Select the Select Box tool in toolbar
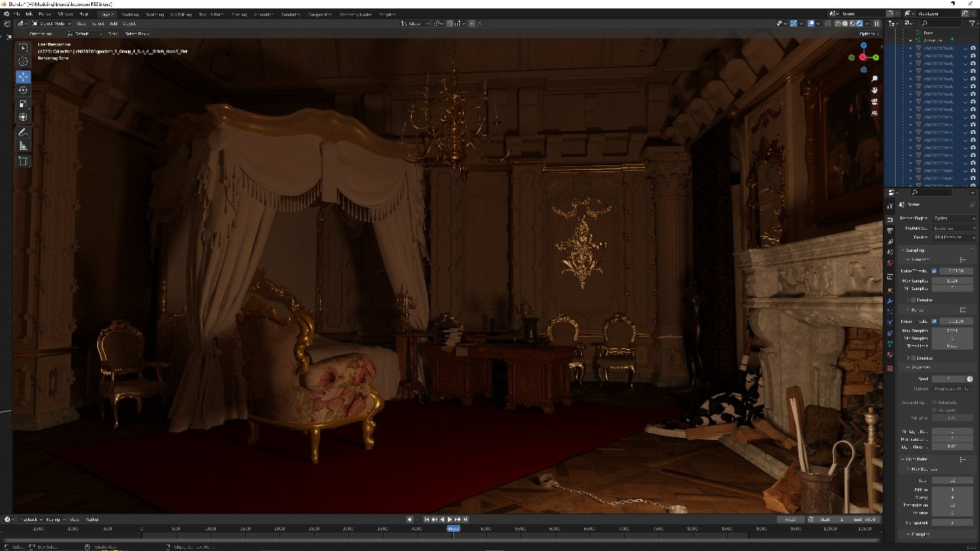The width and height of the screenshot is (980, 551). (x=23, y=47)
